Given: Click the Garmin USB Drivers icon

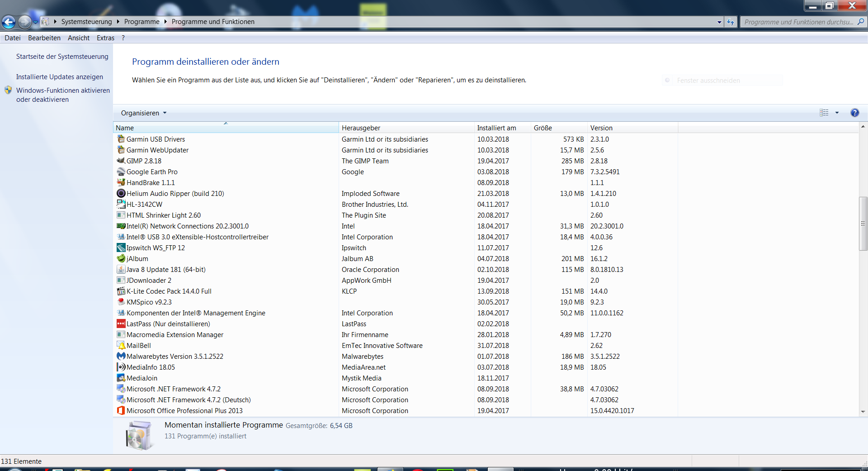Looking at the screenshot, I should click(121, 139).
